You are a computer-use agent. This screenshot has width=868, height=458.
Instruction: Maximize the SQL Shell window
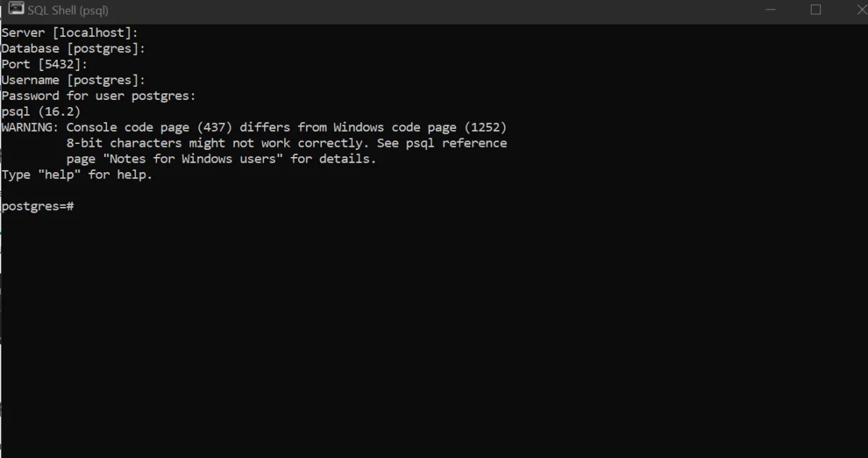pyautogui.click(x=815, y=9)
